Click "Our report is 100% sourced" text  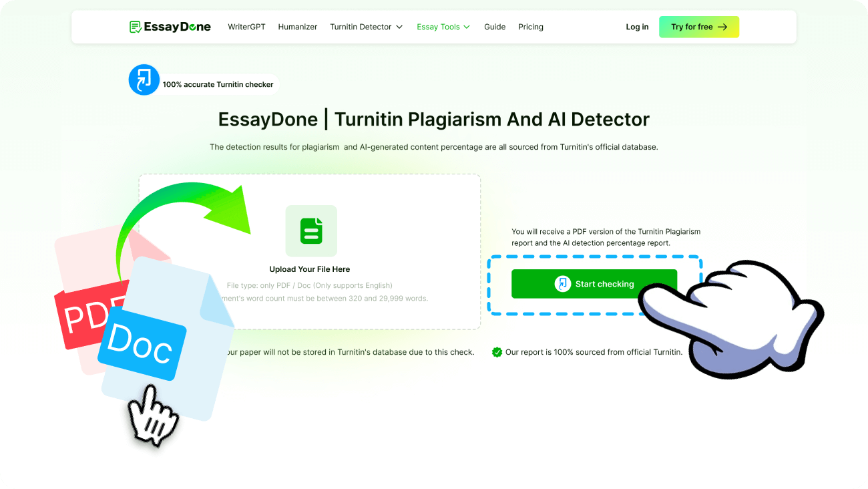(594, 352)
